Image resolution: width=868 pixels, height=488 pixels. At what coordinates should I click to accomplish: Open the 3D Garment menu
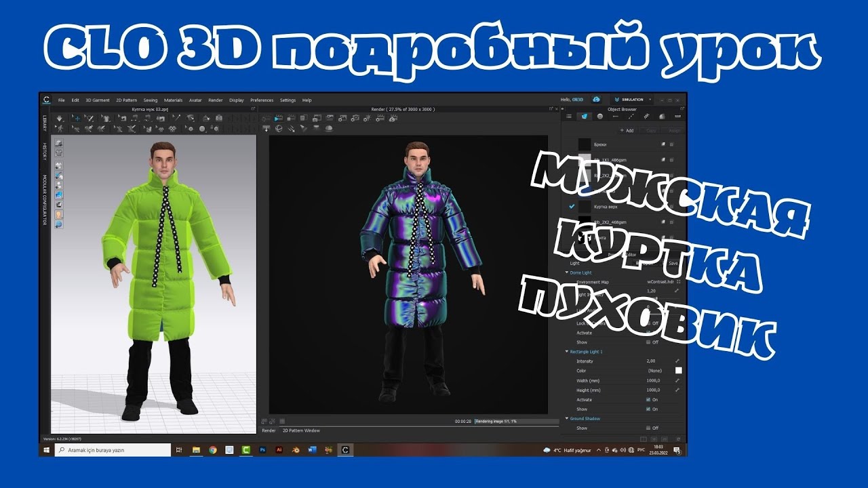[97, 100]
